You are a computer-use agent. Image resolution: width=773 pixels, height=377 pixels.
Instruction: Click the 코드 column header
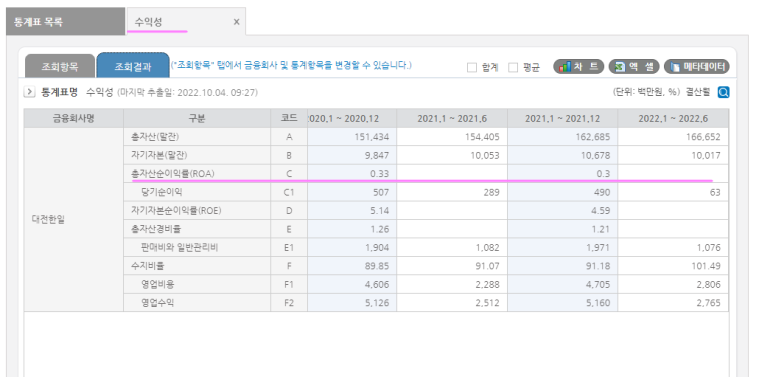tap(289, 119)
